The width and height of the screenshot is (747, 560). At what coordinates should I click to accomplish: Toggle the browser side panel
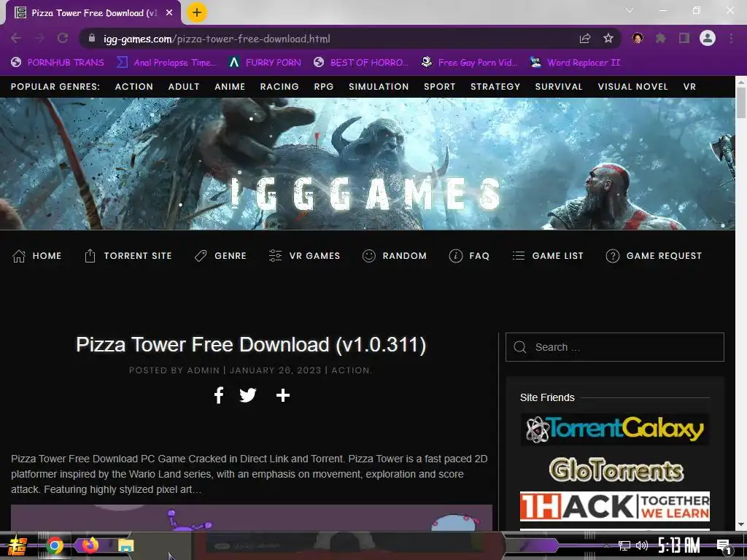[x=684, y=38]
